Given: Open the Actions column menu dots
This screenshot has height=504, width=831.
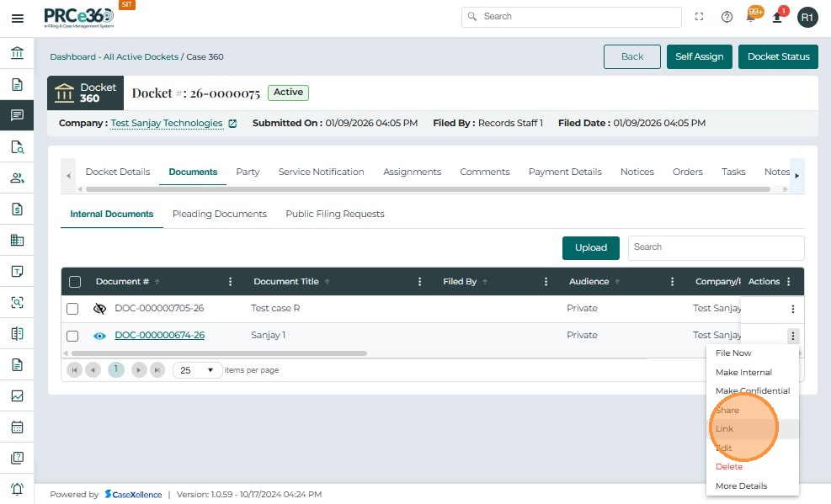Looking at the screenshot, I should click(x=789, y=282).
